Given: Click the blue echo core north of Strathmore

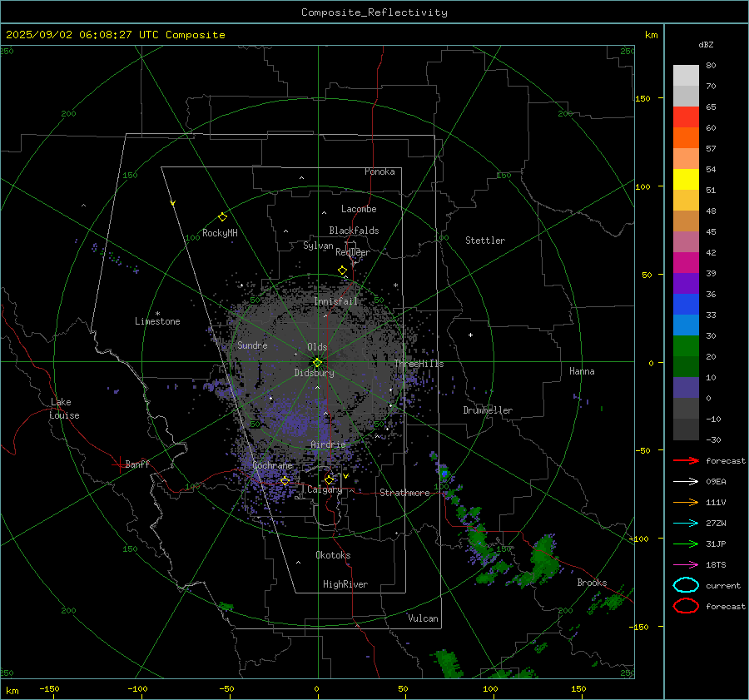Looking at the screenshot, I should 444,474.
